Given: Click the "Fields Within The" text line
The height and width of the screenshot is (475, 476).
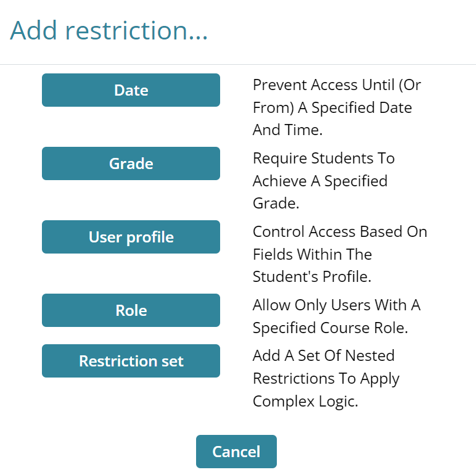Looking at the screenshot, I should 312,254.
